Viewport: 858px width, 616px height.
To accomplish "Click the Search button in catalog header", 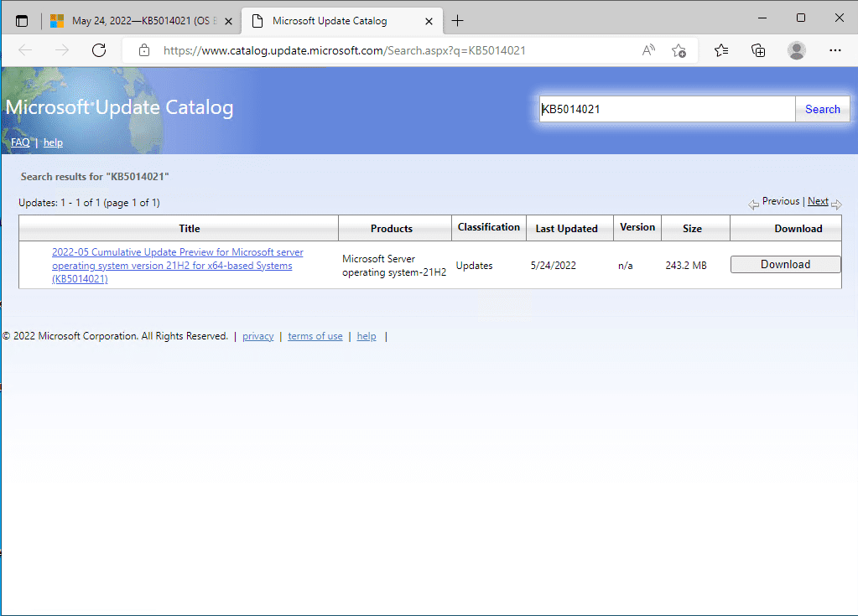I will tap(822, 109).
